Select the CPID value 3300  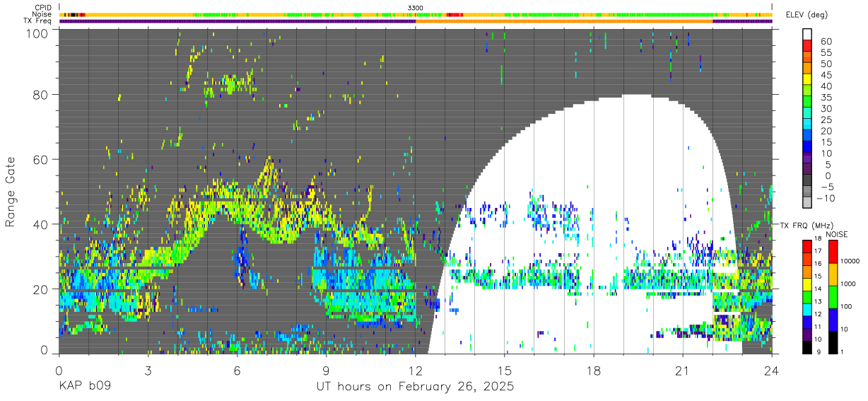[416, 8]
